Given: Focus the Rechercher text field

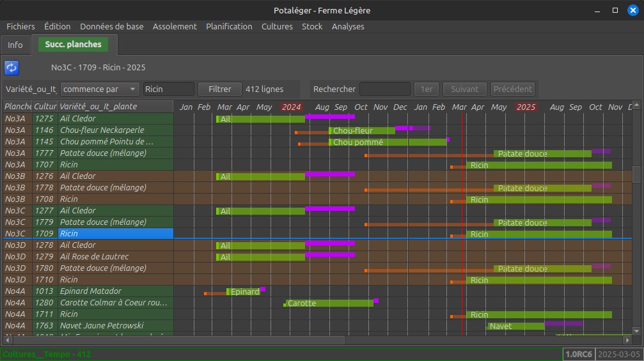Looking at the screenshot, I should (384, 89).
